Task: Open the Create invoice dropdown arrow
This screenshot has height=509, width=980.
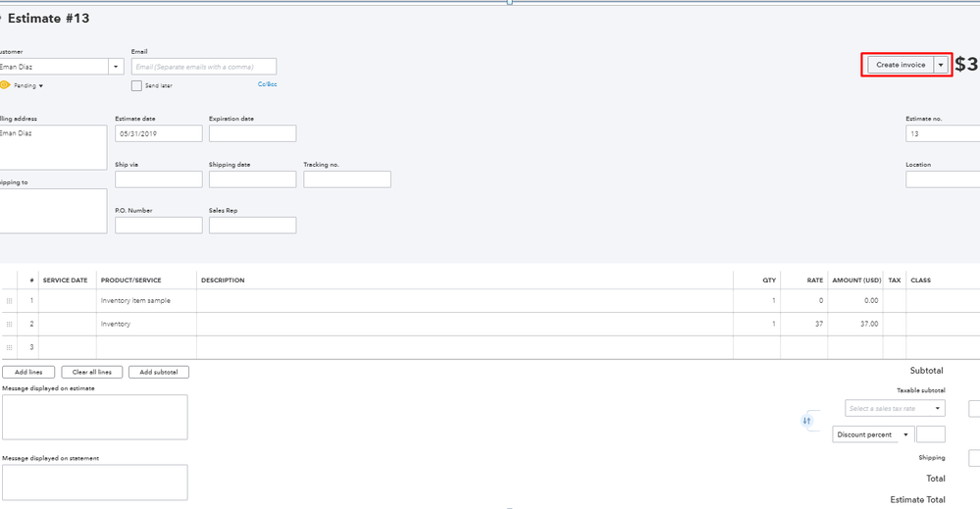Action: (941, 65)
